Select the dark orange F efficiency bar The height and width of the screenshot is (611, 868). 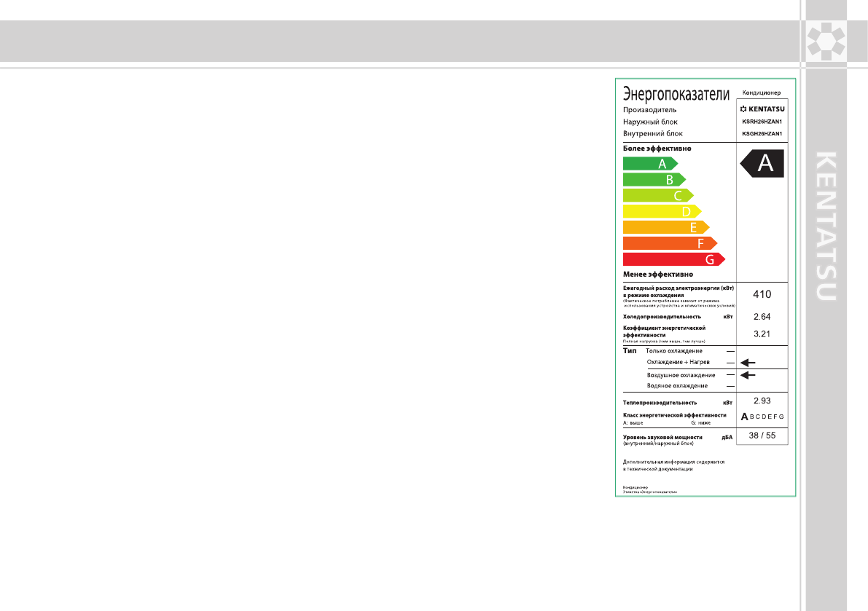[x=670, y=243]
